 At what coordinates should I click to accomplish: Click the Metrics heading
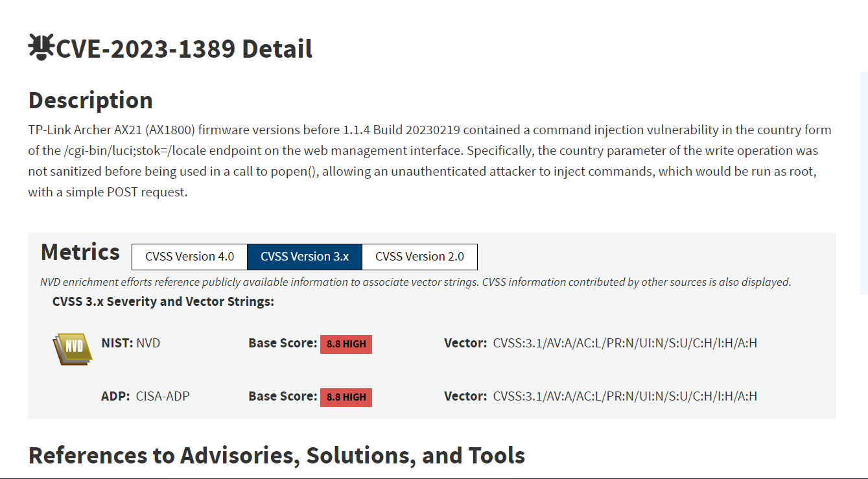80,252
